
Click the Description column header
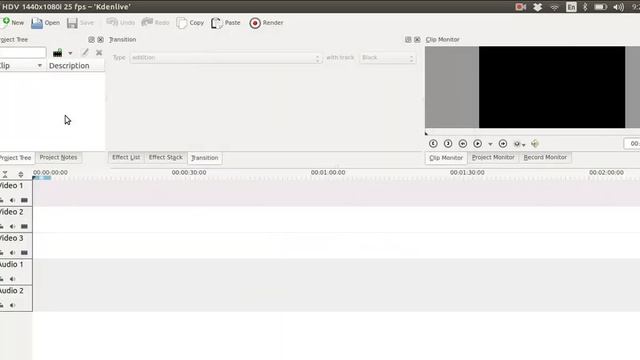(x=75, y=66)
